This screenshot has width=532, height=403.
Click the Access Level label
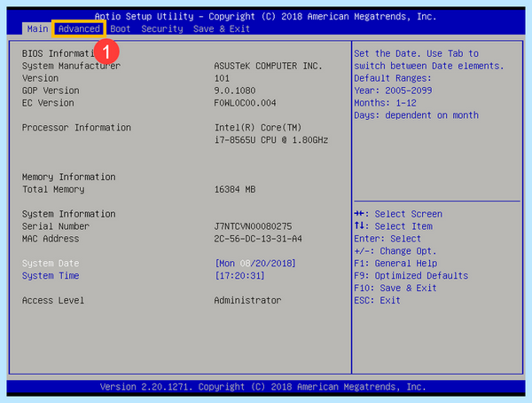click(x=53, y=300)
